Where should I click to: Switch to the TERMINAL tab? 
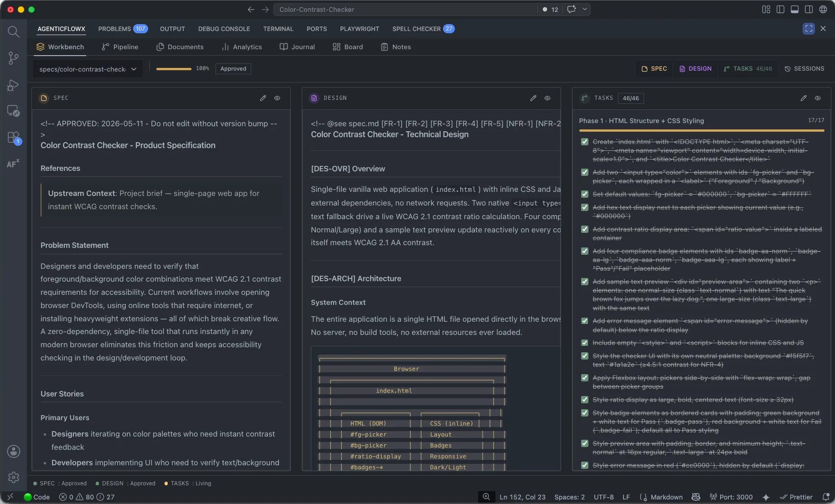point(278,29)
